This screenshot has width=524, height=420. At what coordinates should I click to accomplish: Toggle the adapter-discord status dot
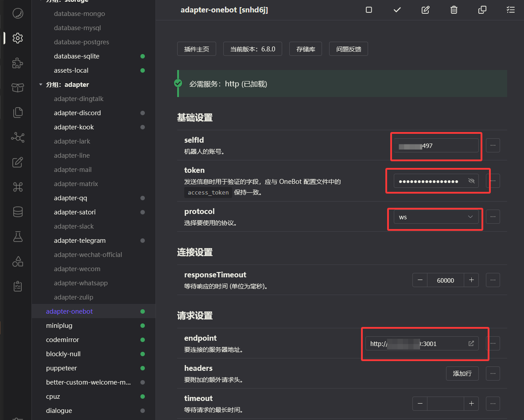point(143,113)
